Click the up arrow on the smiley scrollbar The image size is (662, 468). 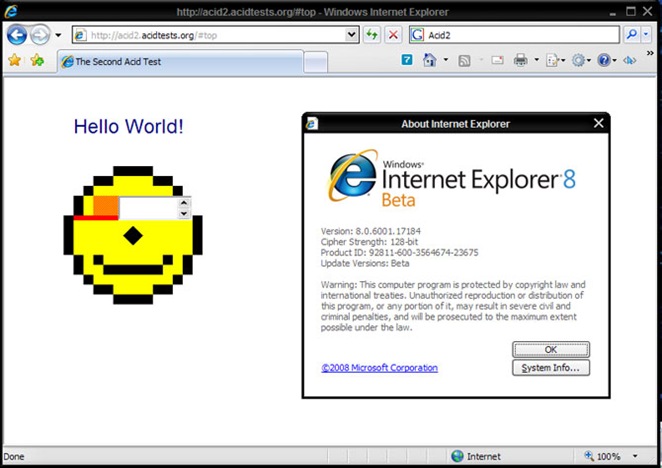pyautogui.click(x=184, y=203)
